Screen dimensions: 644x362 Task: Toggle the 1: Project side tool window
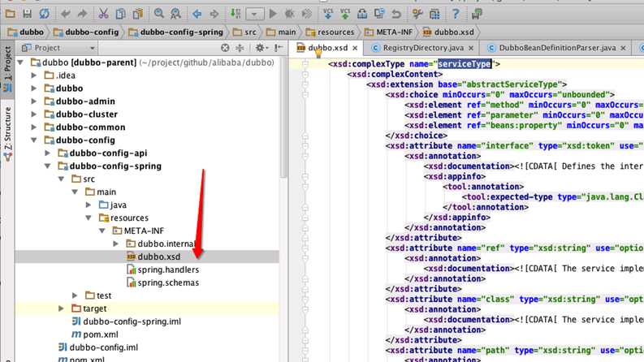[7, 69]
